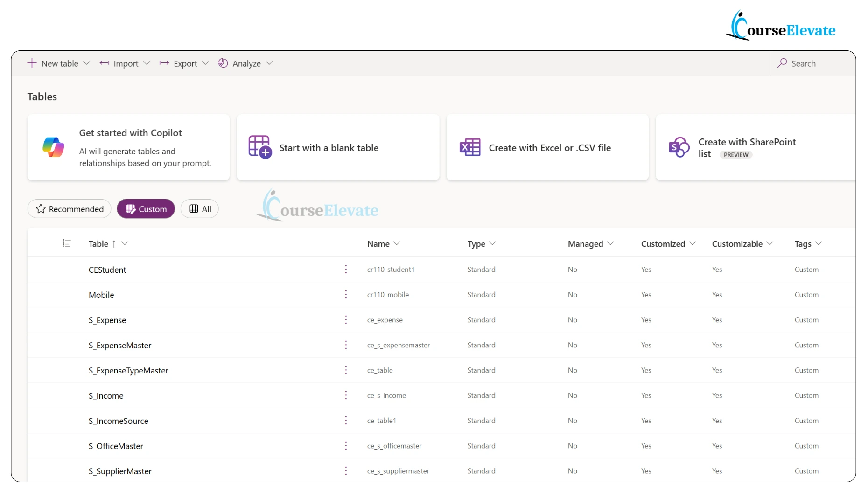Click the SharePoint list icon
868x491 pixels.
click(x=679, y=147)
